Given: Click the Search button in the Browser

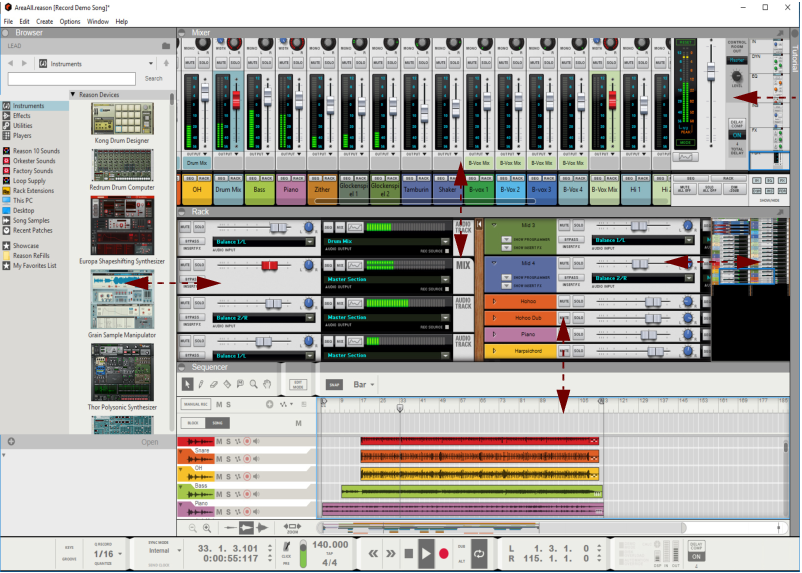Looking at the screenshot, I should click(153, 78).
